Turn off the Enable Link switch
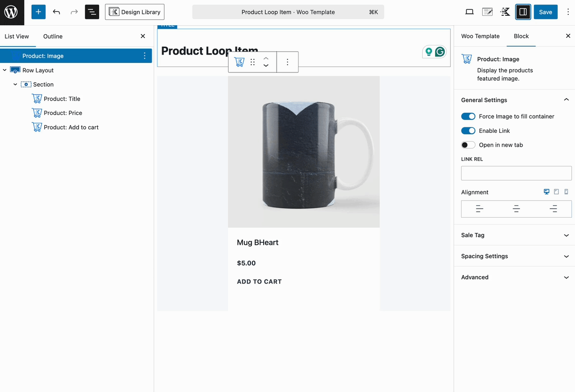 click(468, 130)
